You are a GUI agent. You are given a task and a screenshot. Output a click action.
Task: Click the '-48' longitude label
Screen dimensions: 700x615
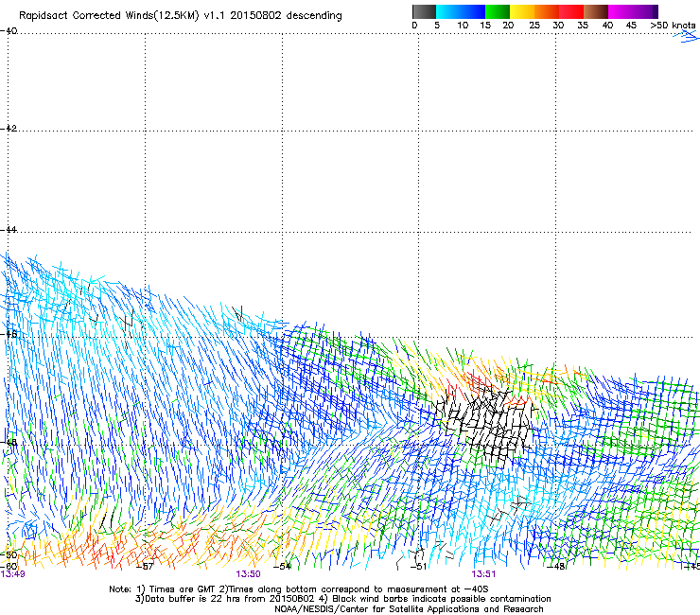[x=556, y=567]
